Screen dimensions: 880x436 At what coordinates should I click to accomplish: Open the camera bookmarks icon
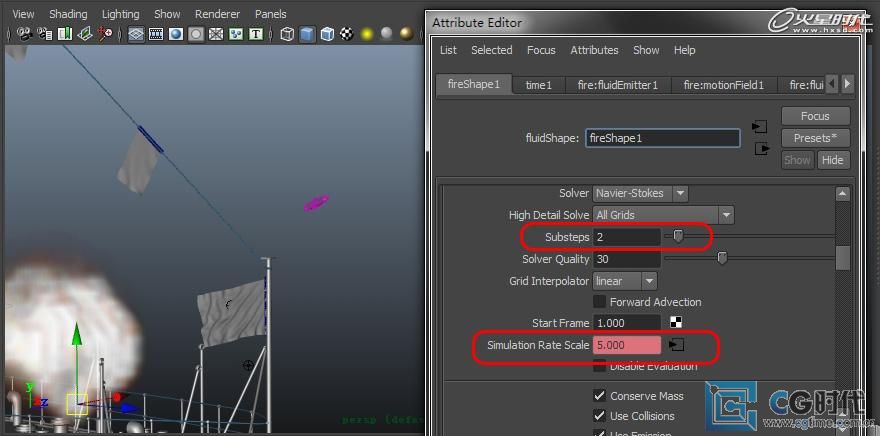point(65,34)
